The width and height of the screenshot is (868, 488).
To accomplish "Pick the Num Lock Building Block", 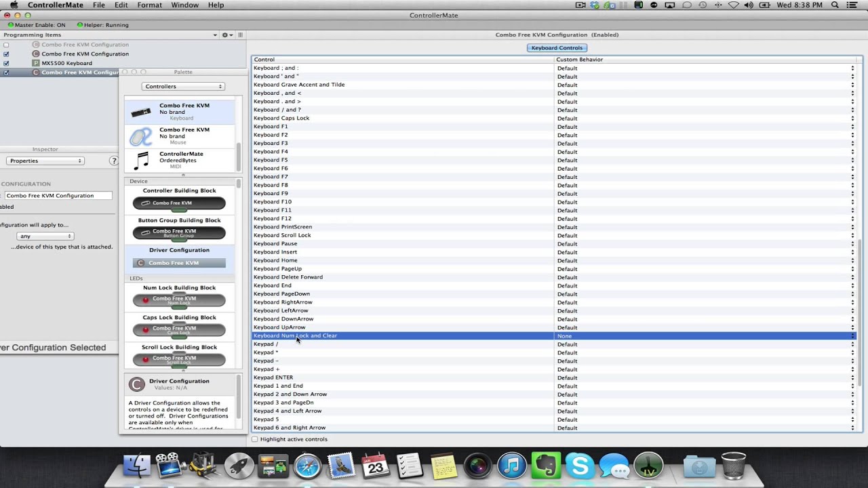I will tap(179, 300).
